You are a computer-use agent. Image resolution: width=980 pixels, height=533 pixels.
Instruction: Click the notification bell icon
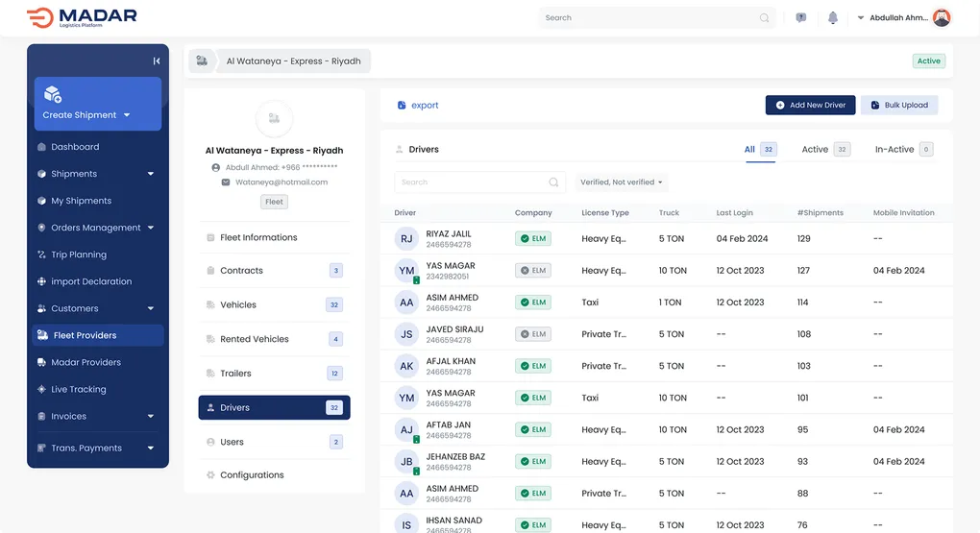(x=832, y=17)
